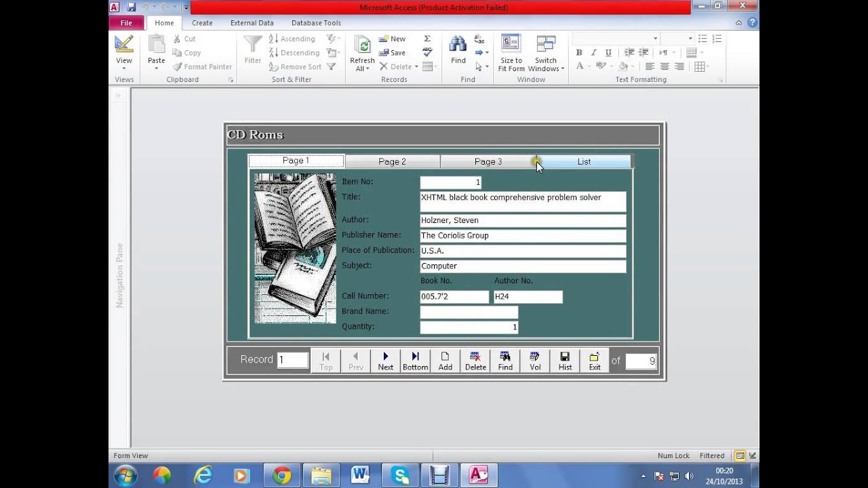Click the Delete record form button
This screenshot has height=488, width=868.
click(475, 361)
